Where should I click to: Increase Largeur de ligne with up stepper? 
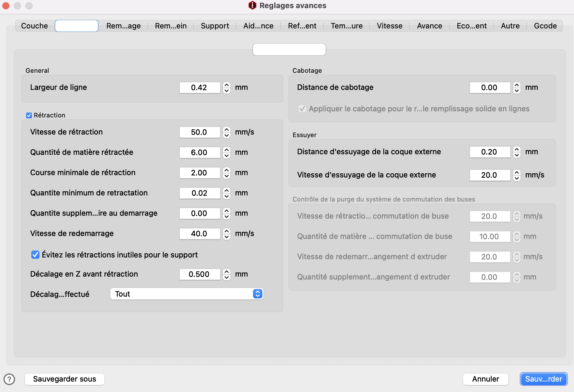227,85
